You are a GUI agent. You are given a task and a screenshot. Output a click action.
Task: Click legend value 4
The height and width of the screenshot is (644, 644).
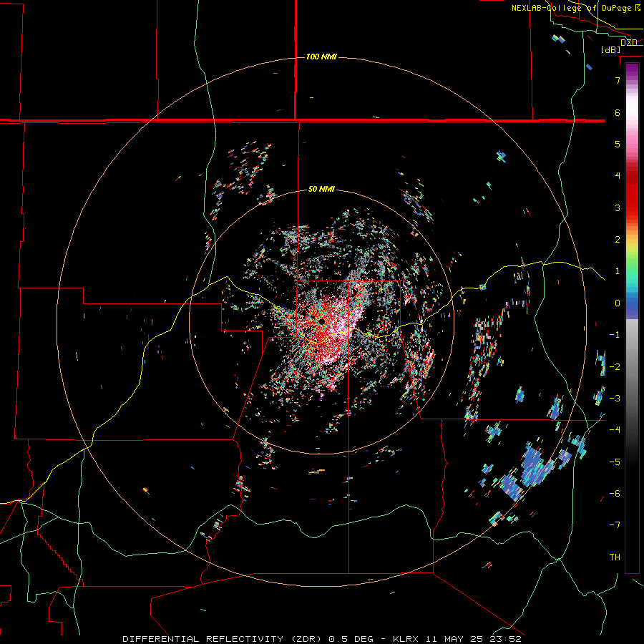click(x=618, y=176)
